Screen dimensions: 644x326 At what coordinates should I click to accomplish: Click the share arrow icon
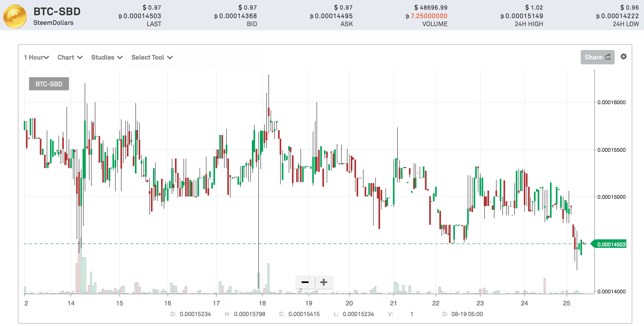(x=608, y=57)
